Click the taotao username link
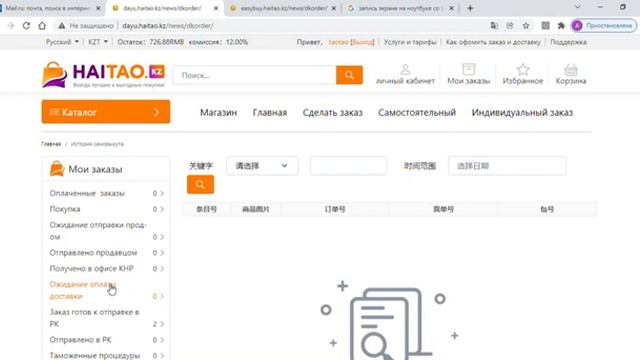Viewport: 640px width, 360px height. click(339, 42)
